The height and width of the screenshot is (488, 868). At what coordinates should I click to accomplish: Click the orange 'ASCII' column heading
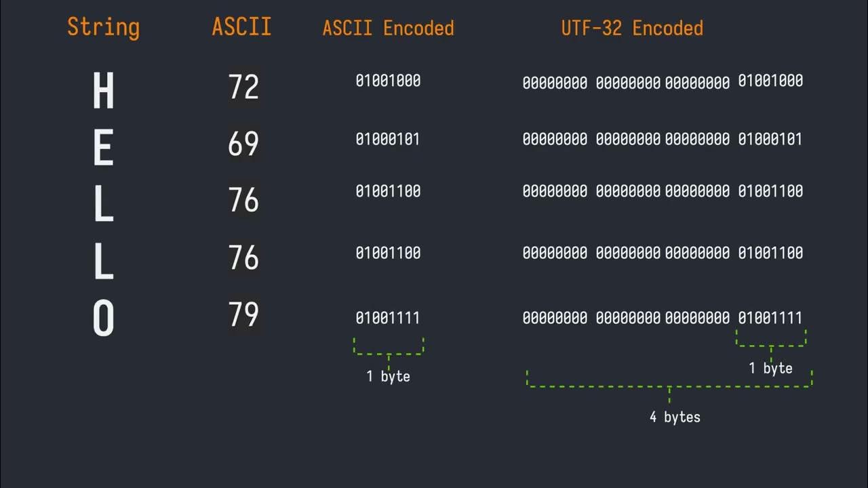[x=241, y=26]
